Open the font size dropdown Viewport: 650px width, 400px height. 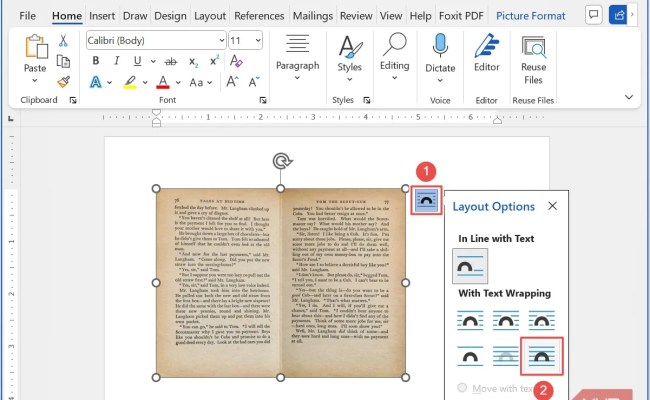click(258, 40)
